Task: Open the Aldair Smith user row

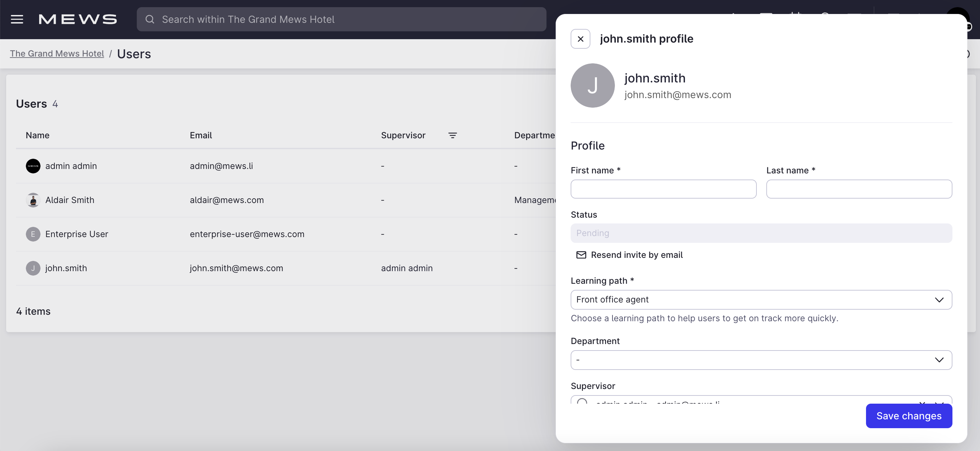Action: coord(286,200)
